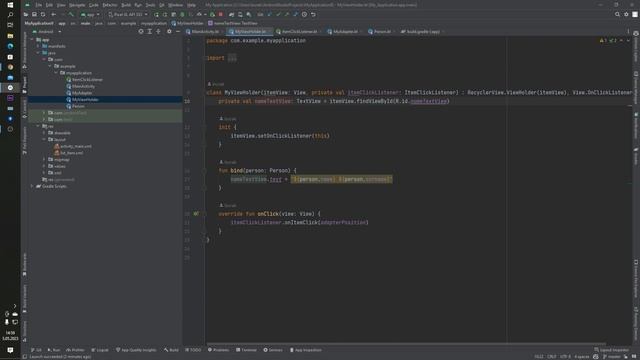Click the red Stop button in toolbar
Screen dimensions: 640x360
[x=221, y=14]
